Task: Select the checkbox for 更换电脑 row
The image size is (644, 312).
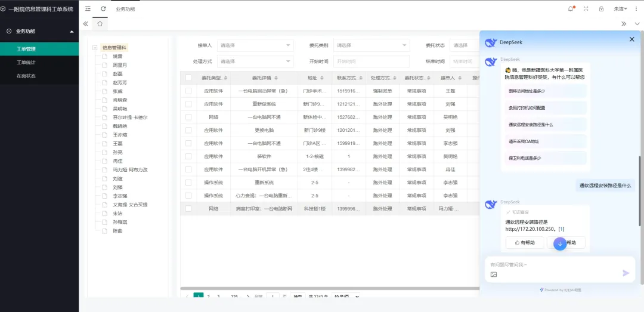Action: [x=188, y=130]
